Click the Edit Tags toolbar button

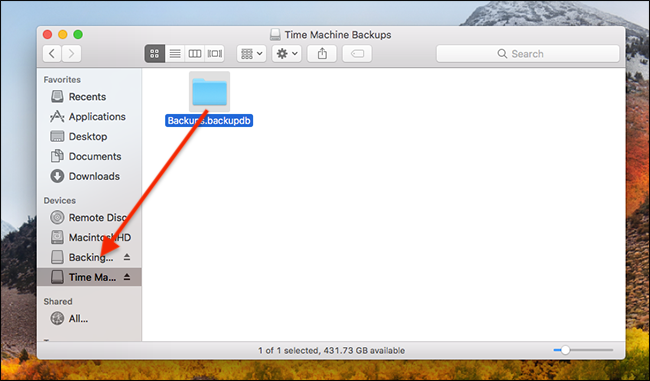pyautogui.click(x=357, y=53)
